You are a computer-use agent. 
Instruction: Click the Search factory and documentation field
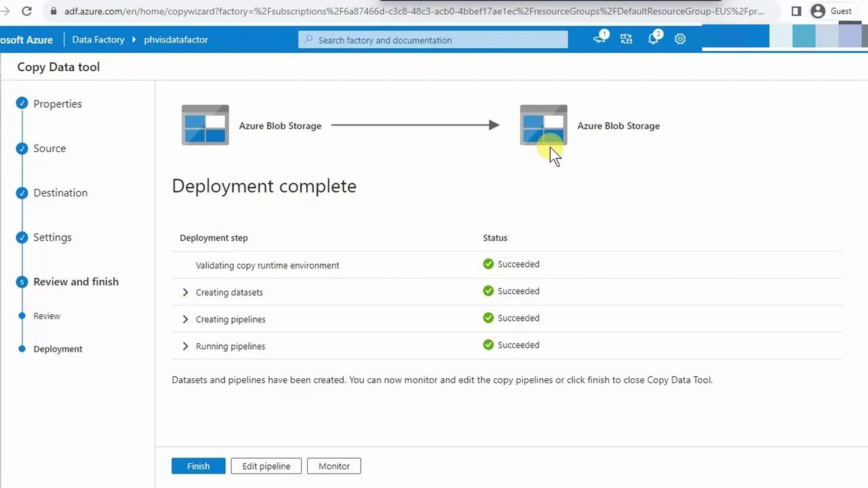pos(433,40)
